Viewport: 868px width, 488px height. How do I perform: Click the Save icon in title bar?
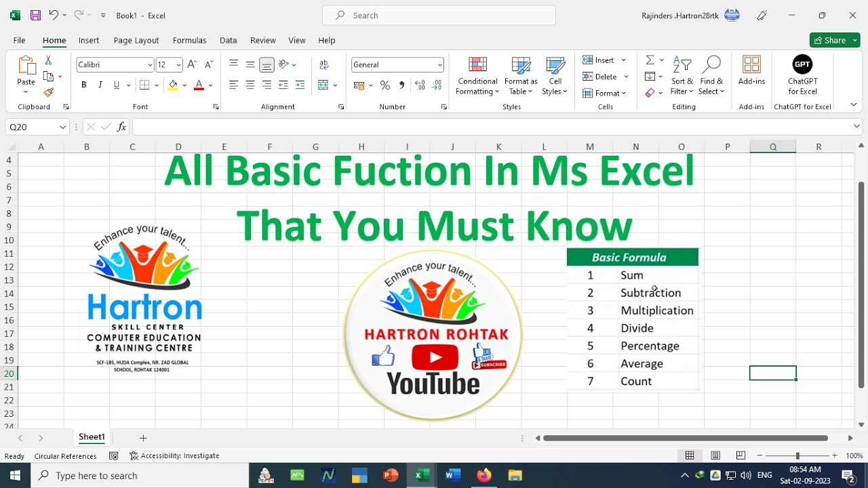coord(35,15)
